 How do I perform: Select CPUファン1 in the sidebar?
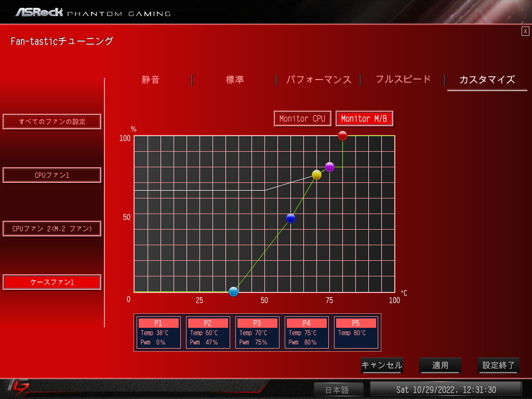(52, 175)
